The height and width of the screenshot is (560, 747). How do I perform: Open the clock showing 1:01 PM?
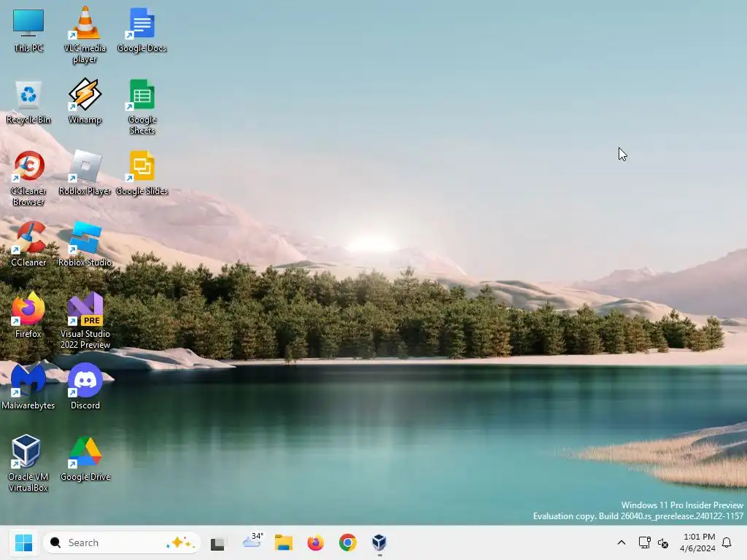coord(698,542)
